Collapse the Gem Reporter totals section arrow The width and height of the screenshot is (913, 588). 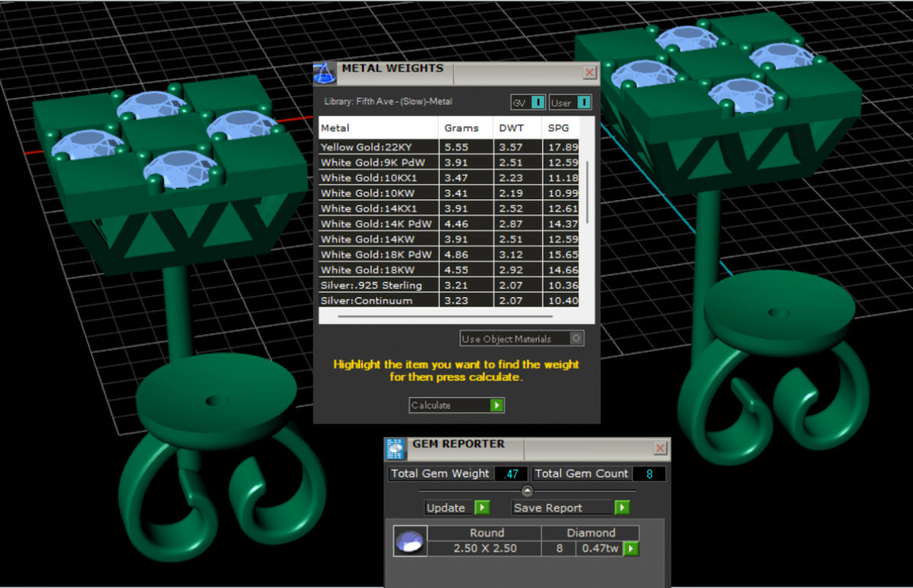(x=527, y=491)
